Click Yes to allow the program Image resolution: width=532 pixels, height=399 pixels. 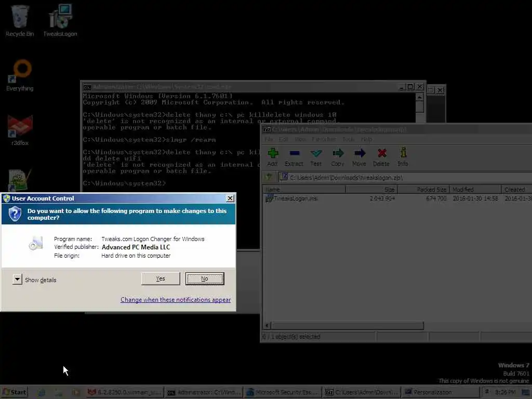click(x=161, y=278)
